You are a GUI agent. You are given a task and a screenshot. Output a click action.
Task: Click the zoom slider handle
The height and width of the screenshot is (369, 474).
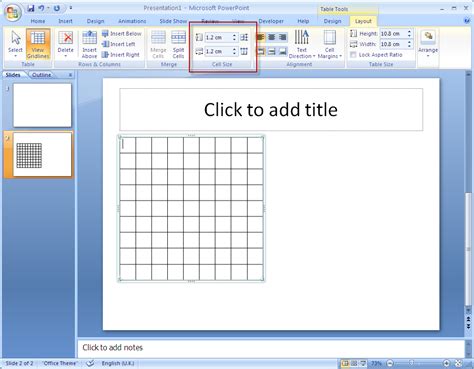[411, 363]
